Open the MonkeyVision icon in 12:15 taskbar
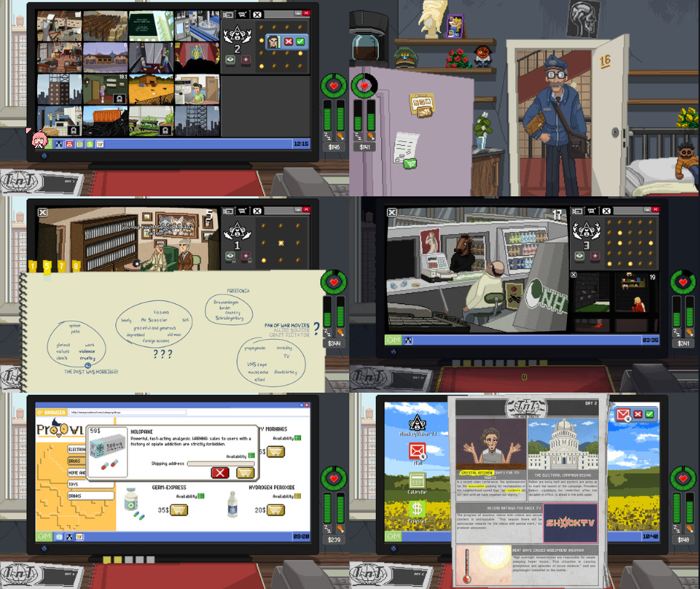 point(59,144)
